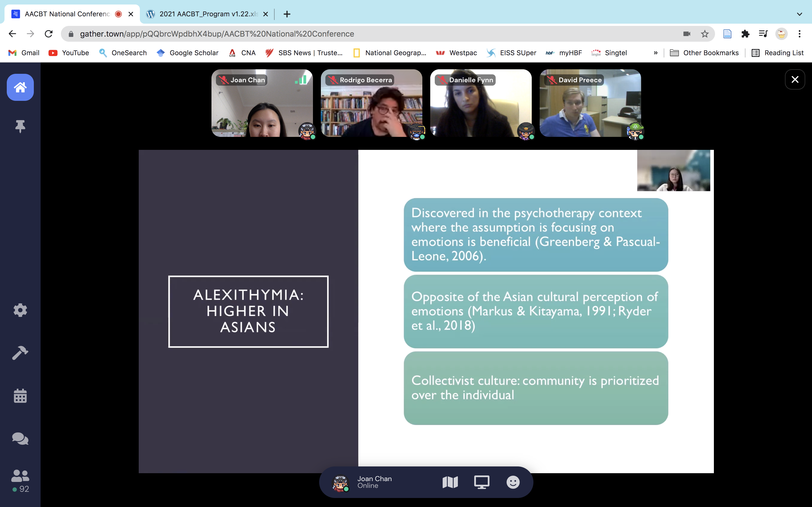Toggle camera permission icon in address bar
The image size is (812, 507).
click(x=687, y=34)
